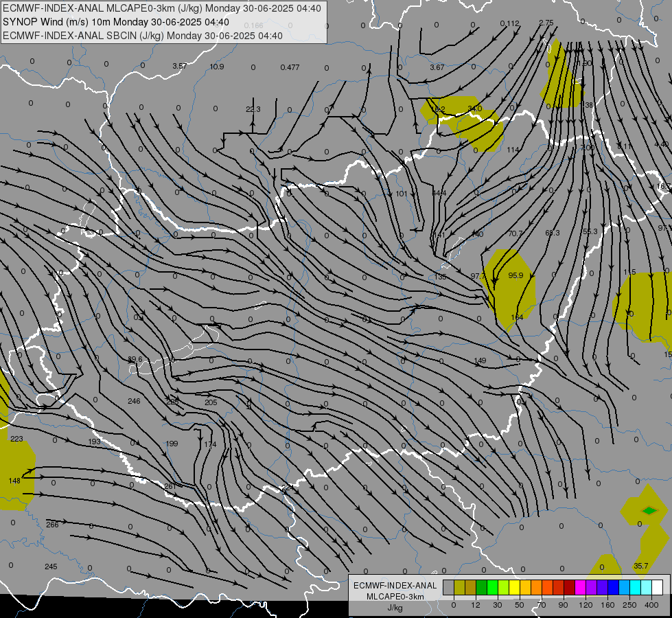
Task: Click map value 3.57
Action: [180, 66]
